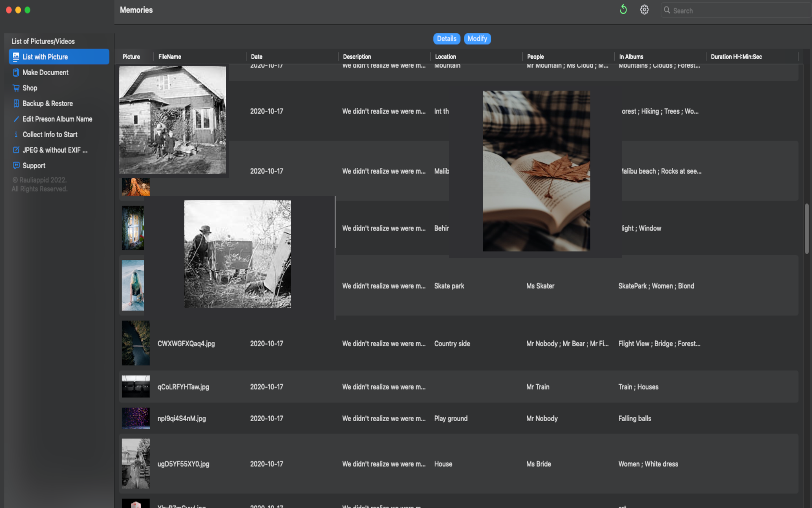The width and height of the screenshot is (812, 508).
Task: Switch to the Details view
Action: pyautogui.click(x=447, y=39)
